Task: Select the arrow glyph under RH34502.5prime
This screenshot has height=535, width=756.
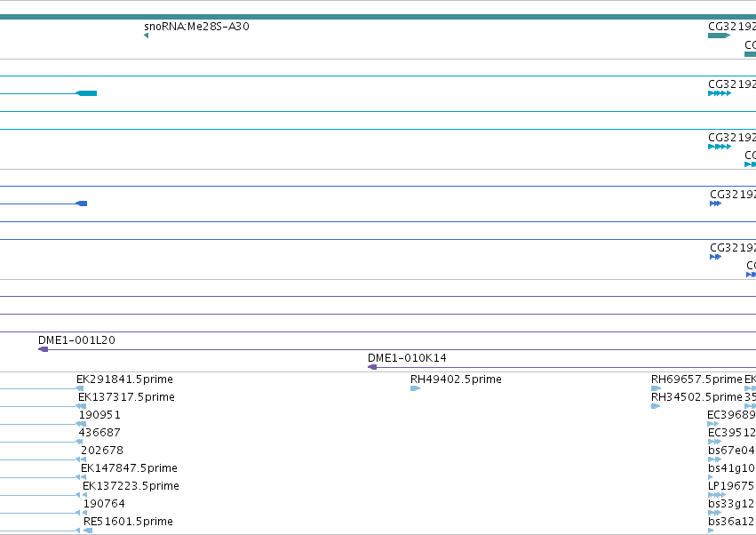Action: 656,406
